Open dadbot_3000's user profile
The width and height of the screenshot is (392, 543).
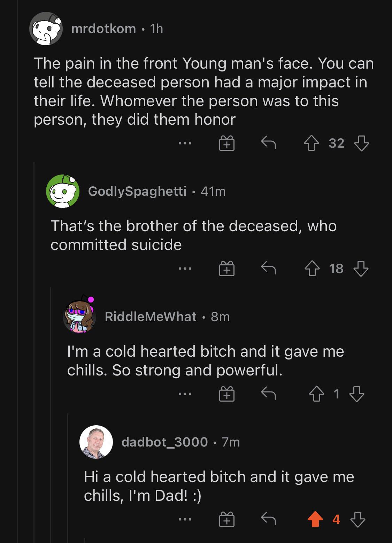(x=164, y=442)
